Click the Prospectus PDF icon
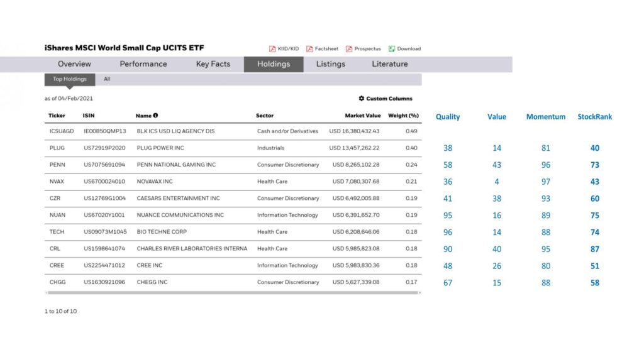 coord(349,49)
